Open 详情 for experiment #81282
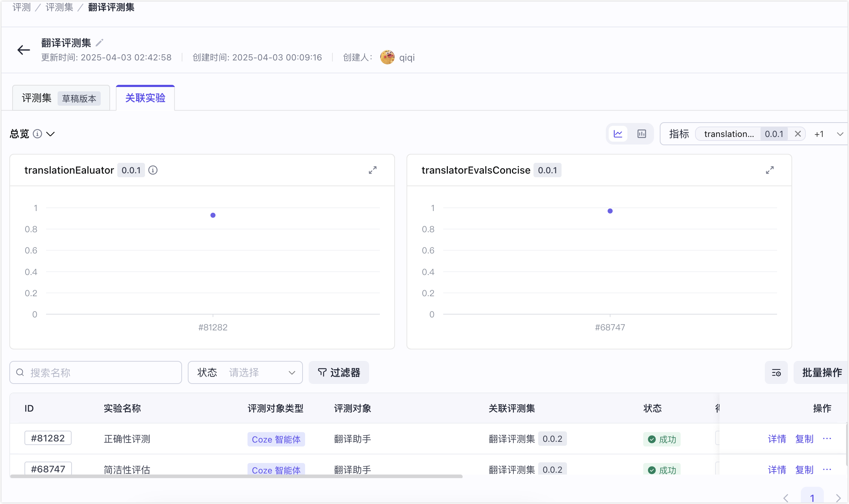This screenshot has height=504, width=849. [777, 439]
